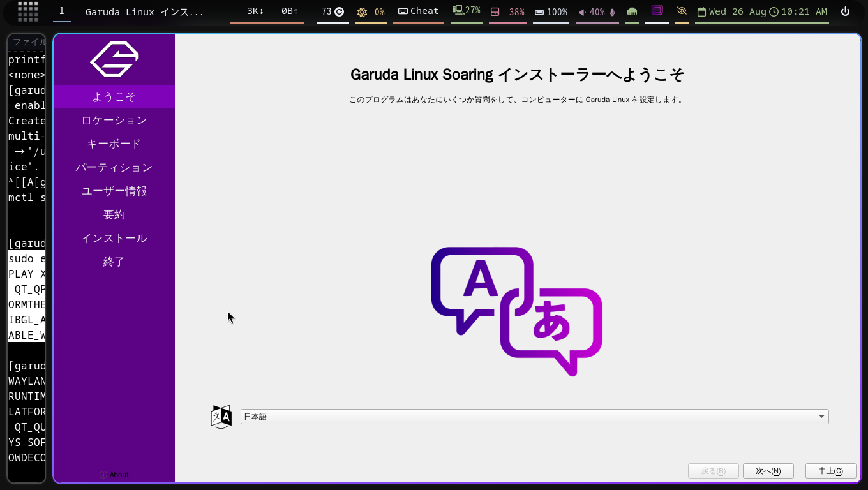
Task: Click the 100% battery indicator
Action: coord(551,12)
